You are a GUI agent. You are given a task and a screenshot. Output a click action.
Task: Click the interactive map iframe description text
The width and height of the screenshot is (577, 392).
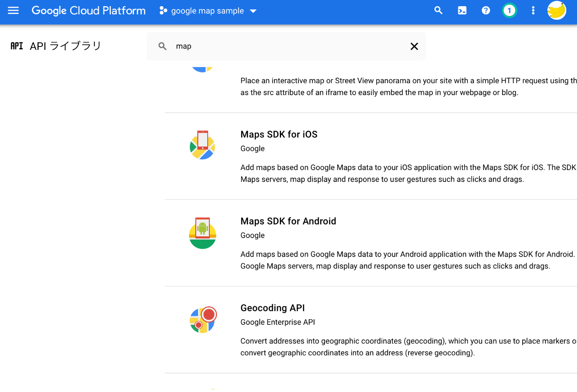(408, 86)
